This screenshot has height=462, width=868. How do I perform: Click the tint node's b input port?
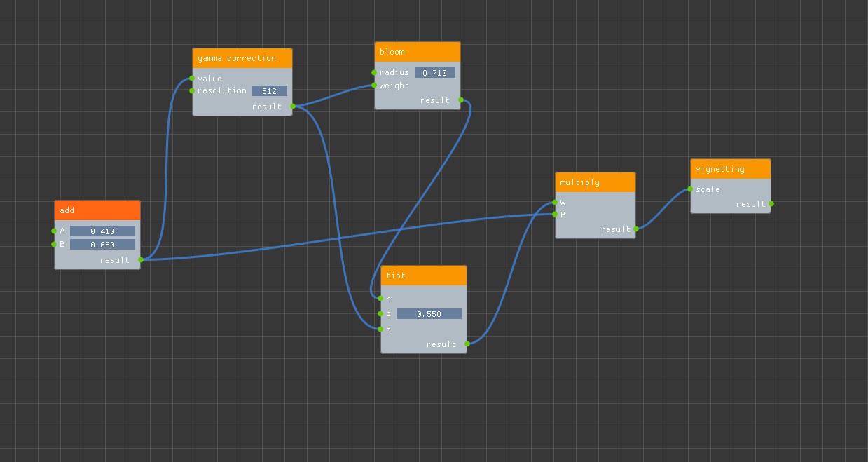381,329
